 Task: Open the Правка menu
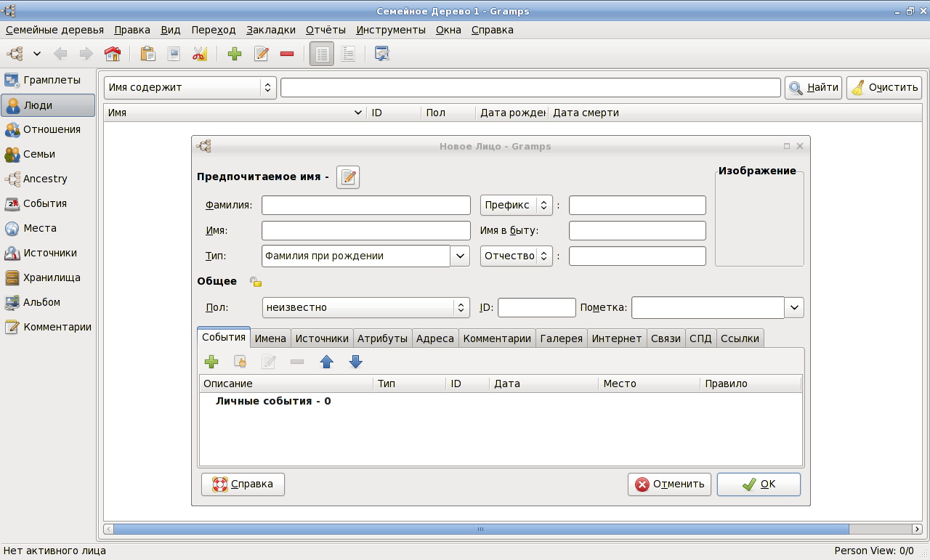click(x=132, y=30)
